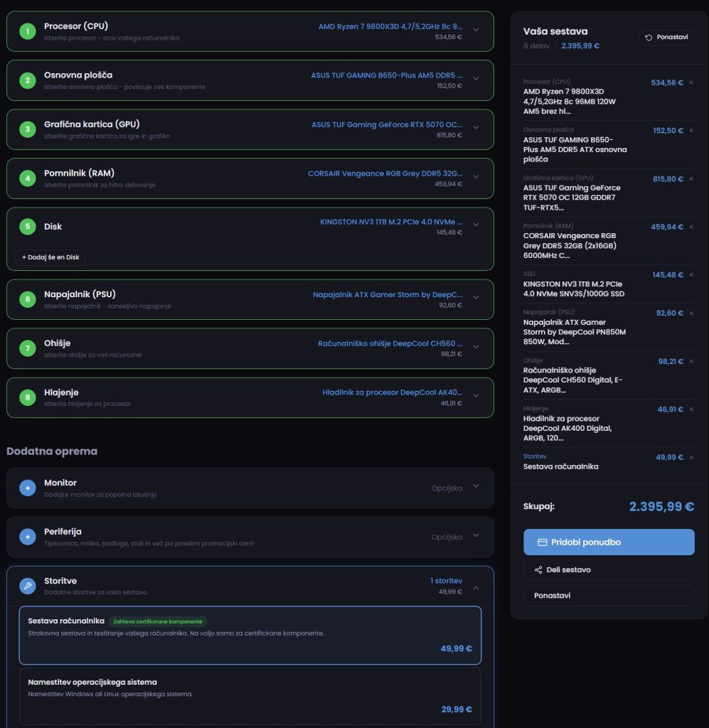Open the selected Napajalnik ATX Gamer Storm link
The image size is (709, 728).
coord(388,294)
